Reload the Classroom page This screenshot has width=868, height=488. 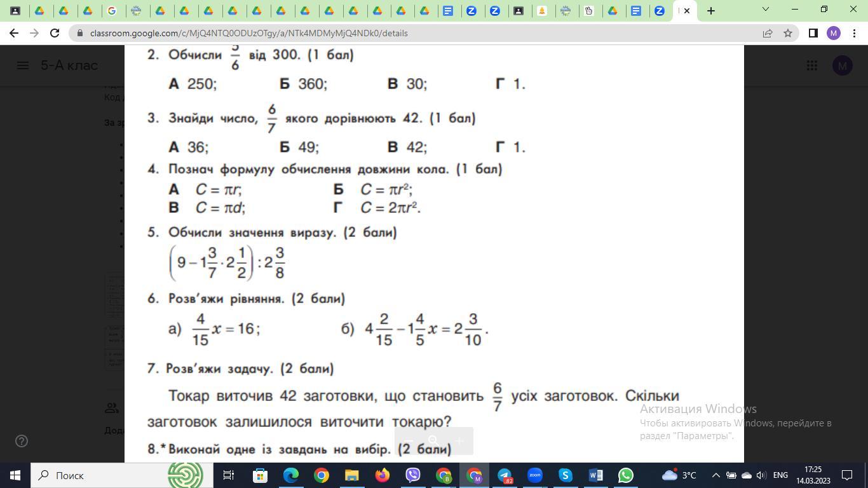[x=55, y=33]
